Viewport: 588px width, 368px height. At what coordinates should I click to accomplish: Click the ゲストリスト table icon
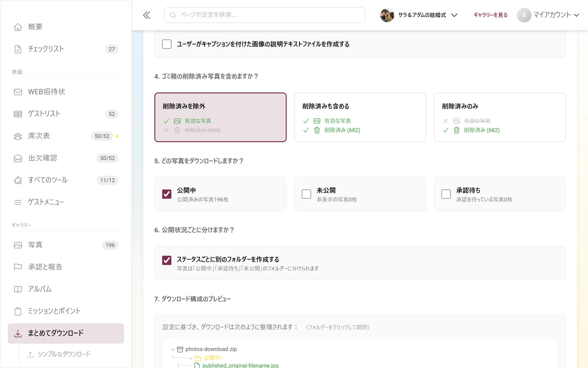point(18,114)
